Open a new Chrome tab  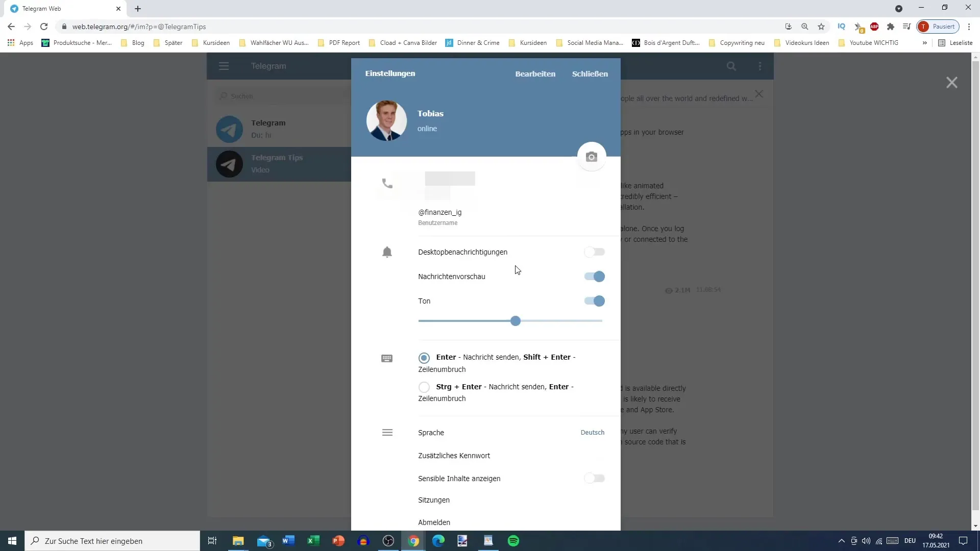(138, 9)
